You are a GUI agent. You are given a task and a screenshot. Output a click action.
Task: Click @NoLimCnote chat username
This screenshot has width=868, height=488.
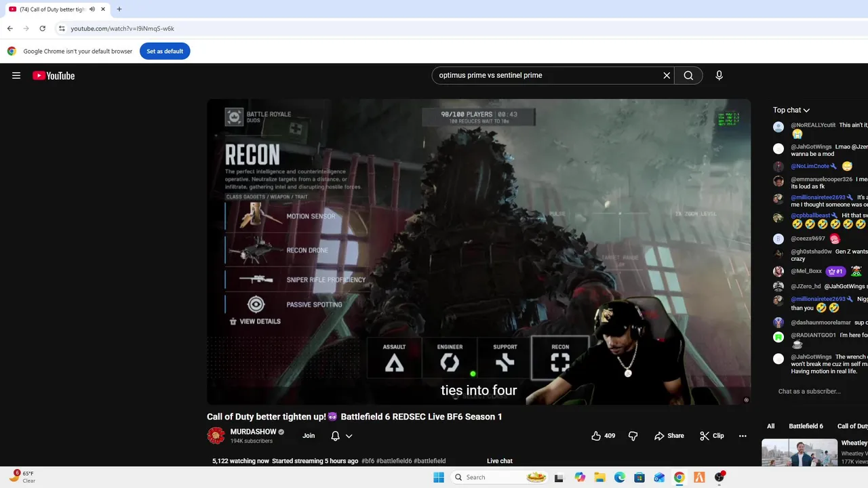(810, 166)
